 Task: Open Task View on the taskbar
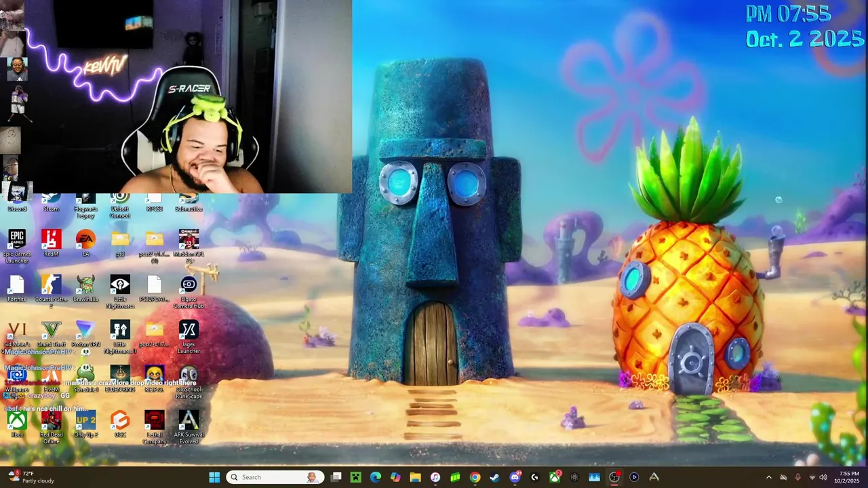[336, 477]
